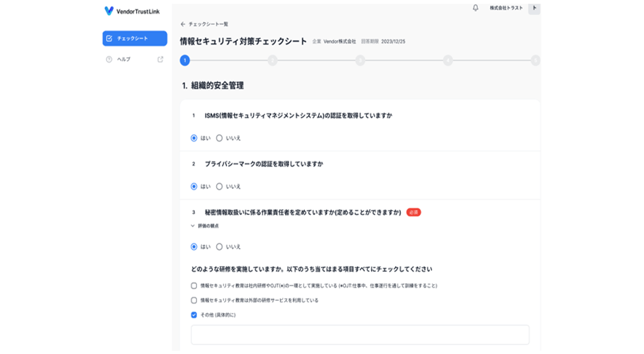Viewport: 644px width, 354px height.
Task: Open the notification bell icon
Action: tap(475, 9)
